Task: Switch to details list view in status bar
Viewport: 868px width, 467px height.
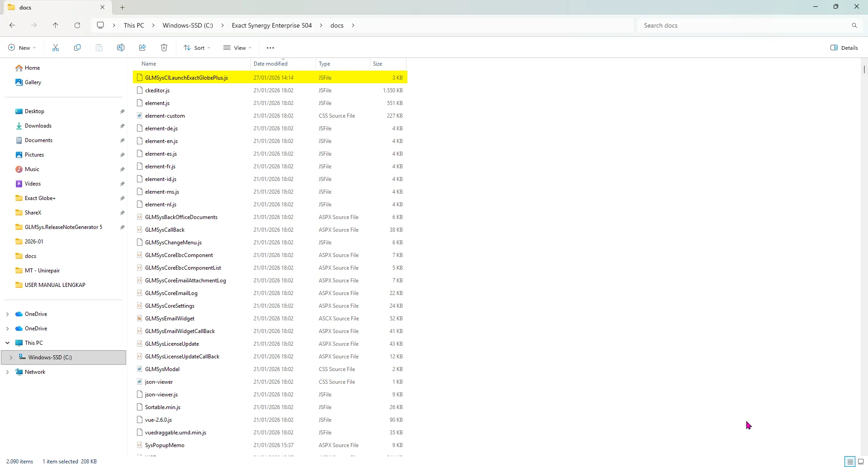Action: point(850,462)
